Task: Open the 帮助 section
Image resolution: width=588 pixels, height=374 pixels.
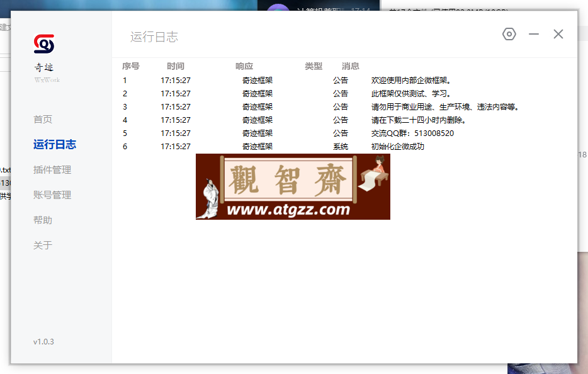Action: 43,220
